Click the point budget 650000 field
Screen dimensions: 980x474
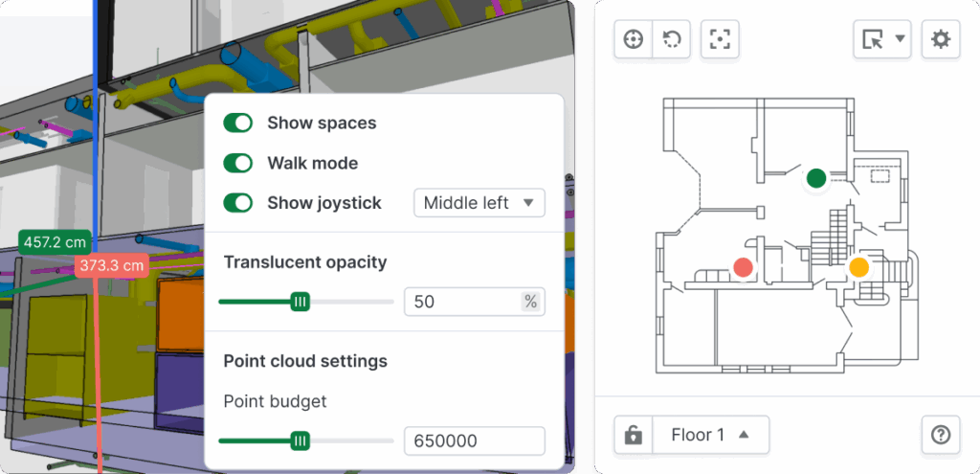point(474,440)
